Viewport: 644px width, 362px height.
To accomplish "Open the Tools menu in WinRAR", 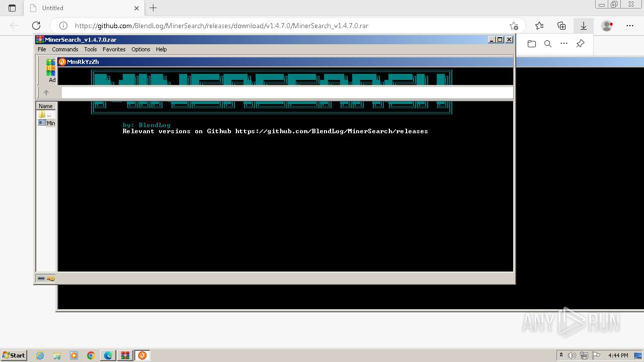I will (x=91, y=49).
